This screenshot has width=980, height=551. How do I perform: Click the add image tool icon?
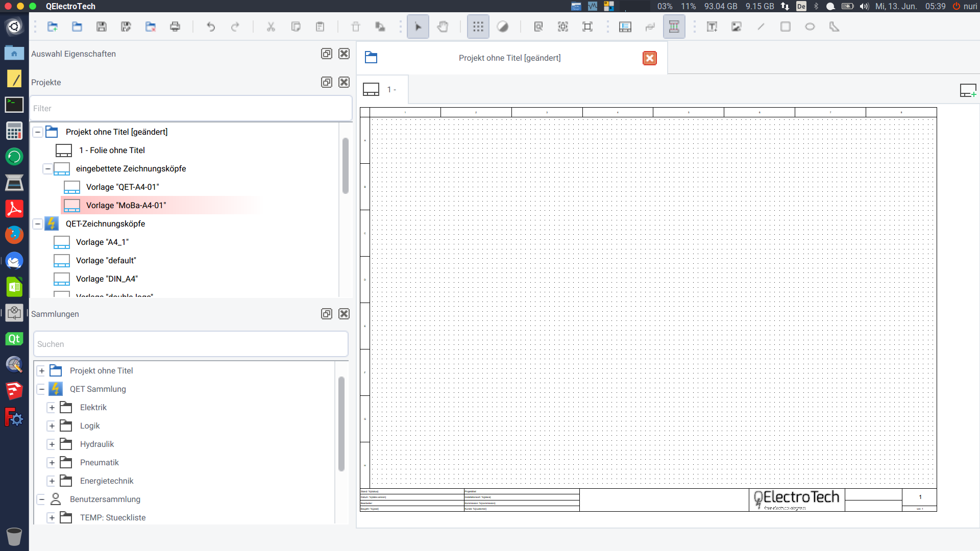(x=737, y=27)
